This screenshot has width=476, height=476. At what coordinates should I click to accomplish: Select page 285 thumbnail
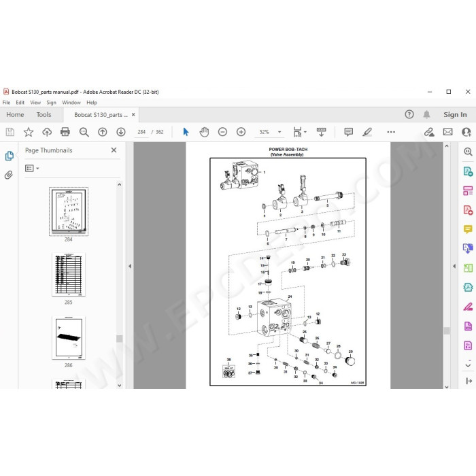[x=69, y=275]
